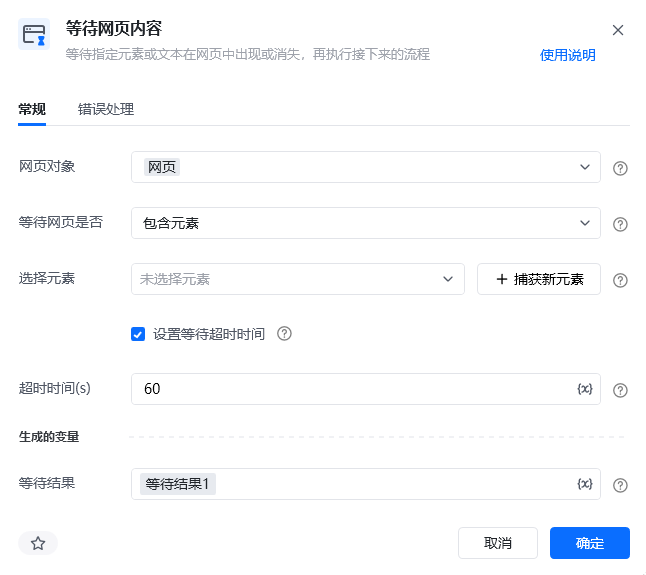This screenshot has width=646, height=575.
Task: Select the 网页 tag in 网页对象
Action: pos(162,167)
